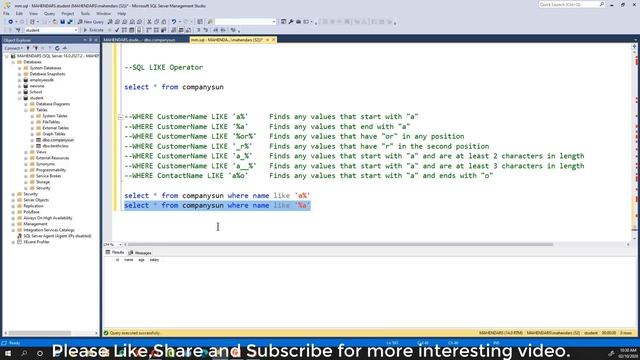Click the Navigate Backward icon in toolbar
This screenshot has width=640, height=360.
[10, 22]
